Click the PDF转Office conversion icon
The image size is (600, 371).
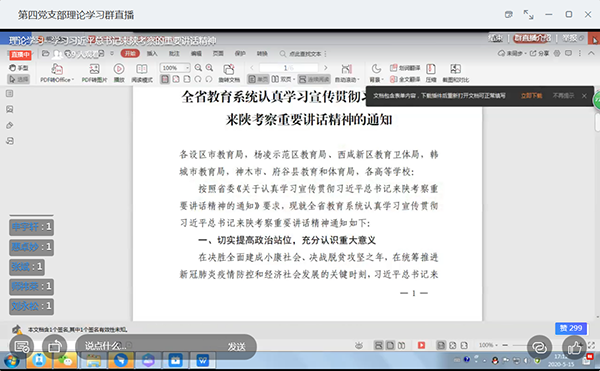pos(57,73)
